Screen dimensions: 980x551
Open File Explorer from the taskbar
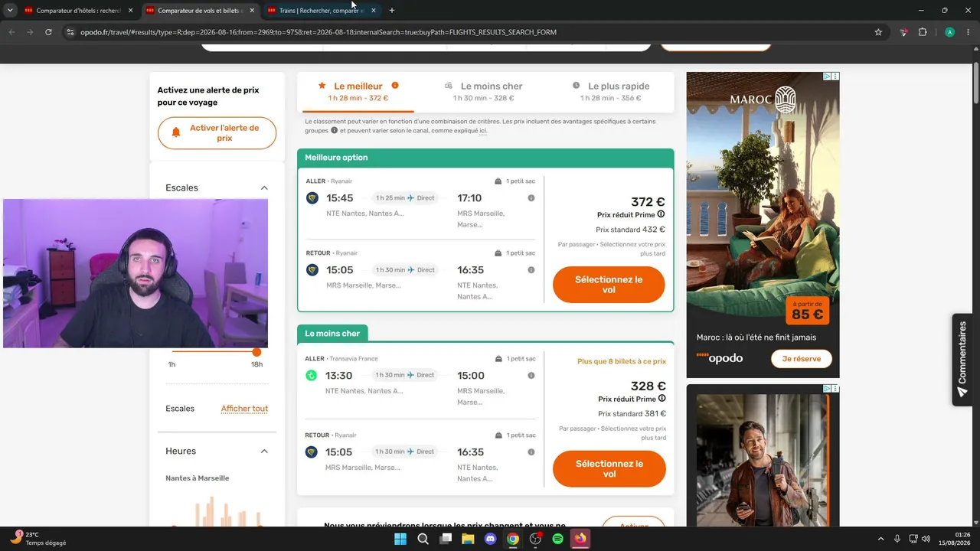pyautogui.click(x=468, y=539)
